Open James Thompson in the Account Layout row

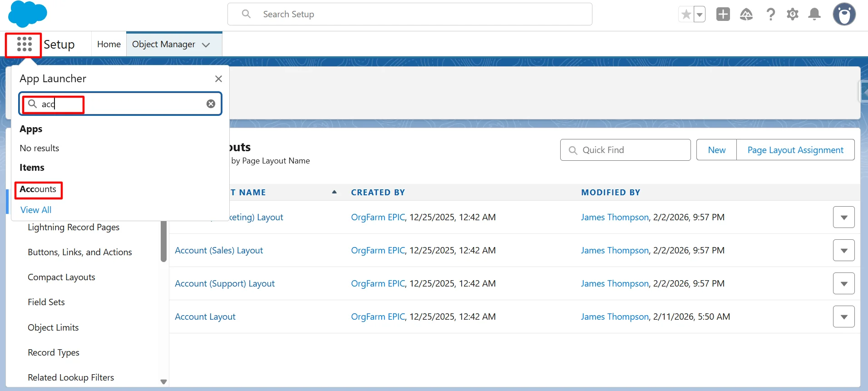pyautogui.click(x=615, y=317)
